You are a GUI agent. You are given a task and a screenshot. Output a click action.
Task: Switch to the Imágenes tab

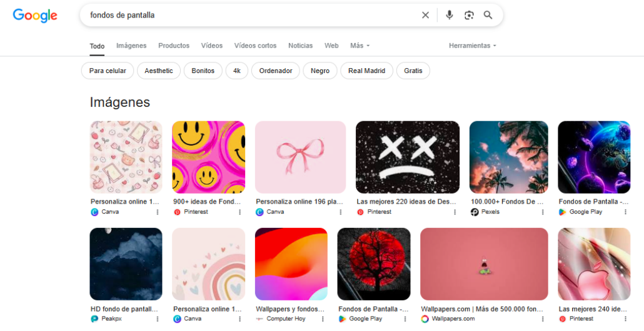pyautogui.click(x=131, y=46)
